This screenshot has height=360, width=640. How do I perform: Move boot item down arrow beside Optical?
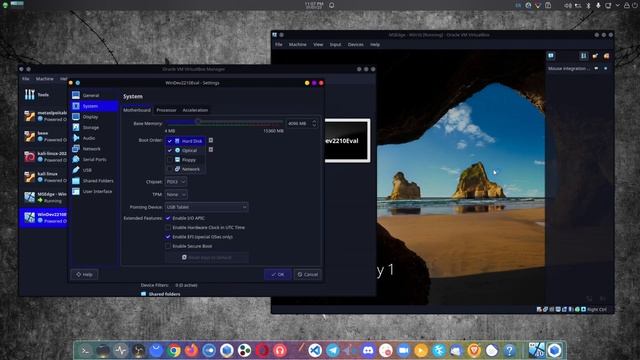(211, 149)
